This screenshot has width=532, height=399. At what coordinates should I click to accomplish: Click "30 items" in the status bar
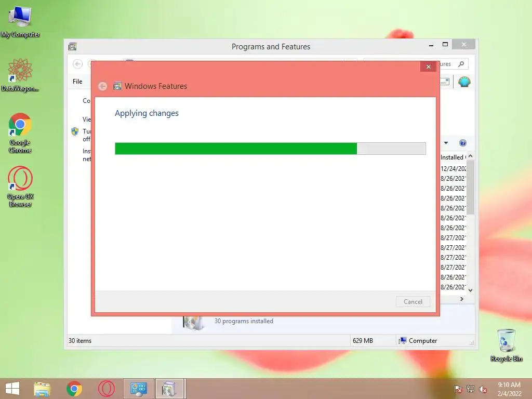point(80,341)
